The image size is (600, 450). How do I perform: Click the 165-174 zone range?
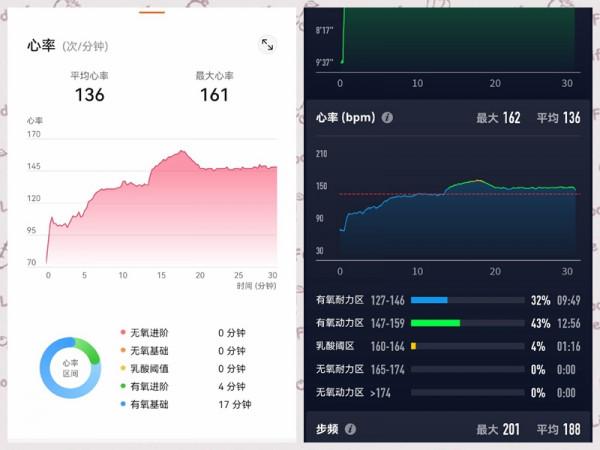point(388,370)
